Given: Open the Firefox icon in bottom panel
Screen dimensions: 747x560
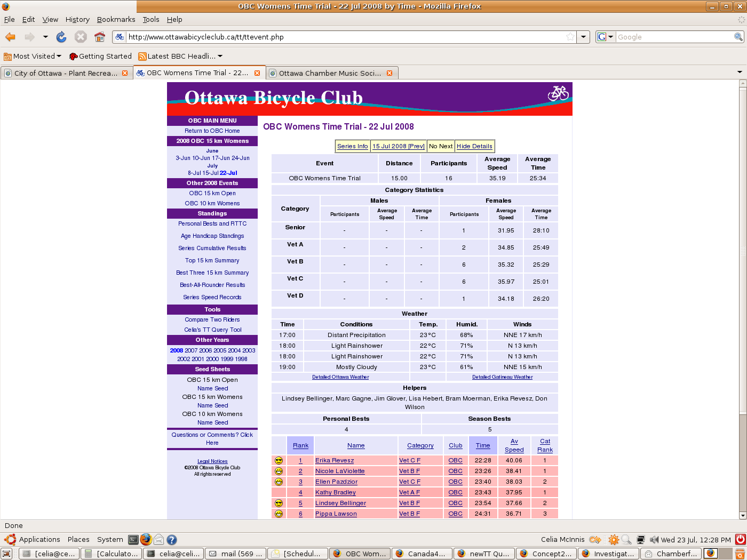Looking at the screenshot, I should 146,540.
